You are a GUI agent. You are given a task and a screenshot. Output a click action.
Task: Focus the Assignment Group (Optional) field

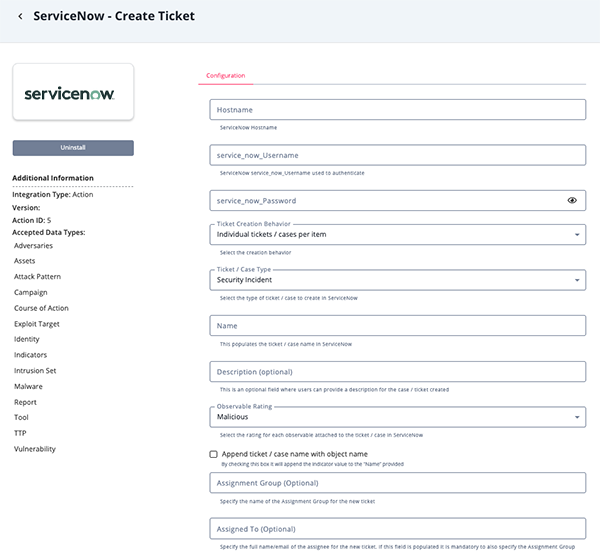[397, 484]
